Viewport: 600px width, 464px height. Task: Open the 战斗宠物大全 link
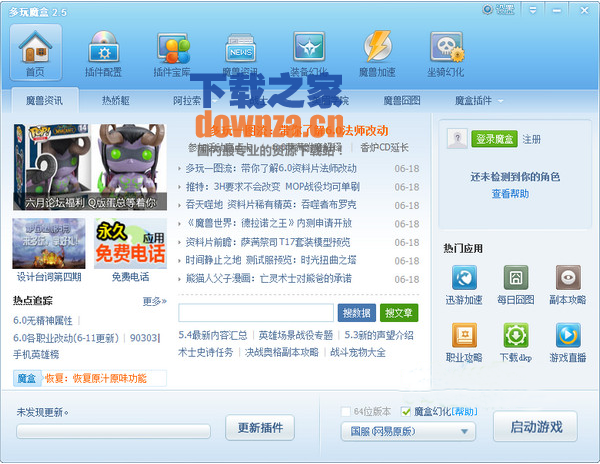(x=358, y=353)
